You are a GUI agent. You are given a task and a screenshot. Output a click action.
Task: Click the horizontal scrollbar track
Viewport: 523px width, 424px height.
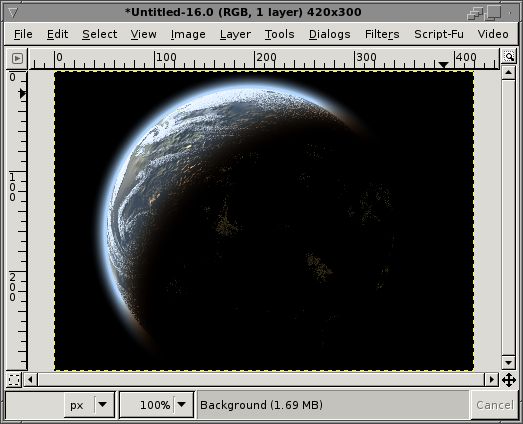[x=261, y=380]
